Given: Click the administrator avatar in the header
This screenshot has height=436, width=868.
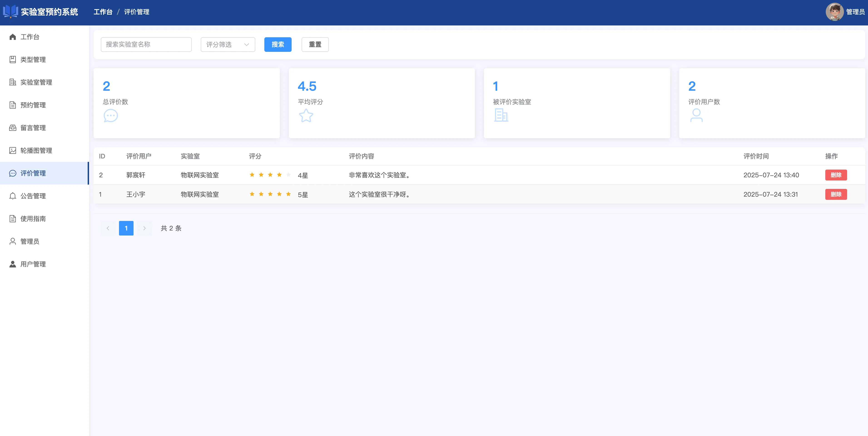Looking at the screenshot, I should (x=834, y=12).
